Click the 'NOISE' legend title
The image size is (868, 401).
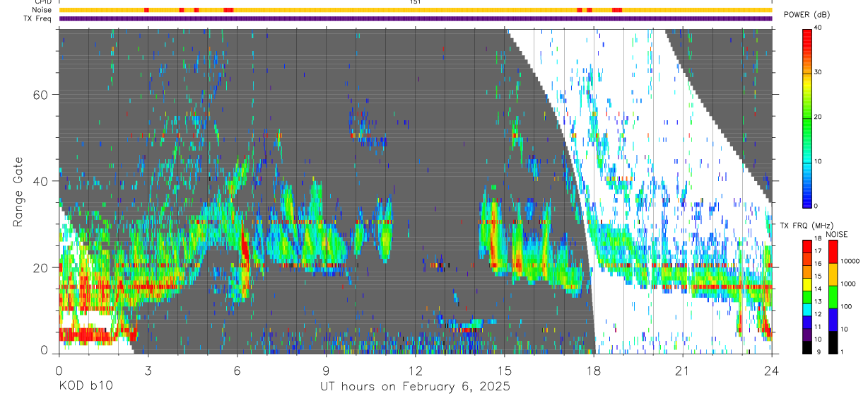836,234
